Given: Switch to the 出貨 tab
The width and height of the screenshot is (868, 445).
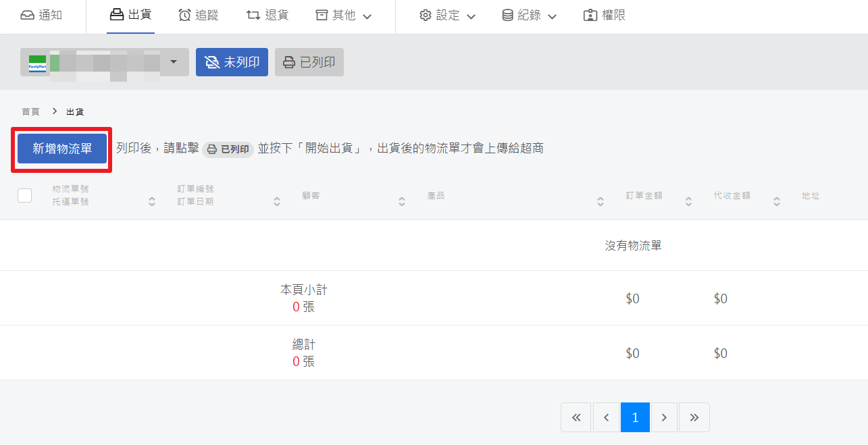Looking at the screenshot, I should click(x=131, y=15).
